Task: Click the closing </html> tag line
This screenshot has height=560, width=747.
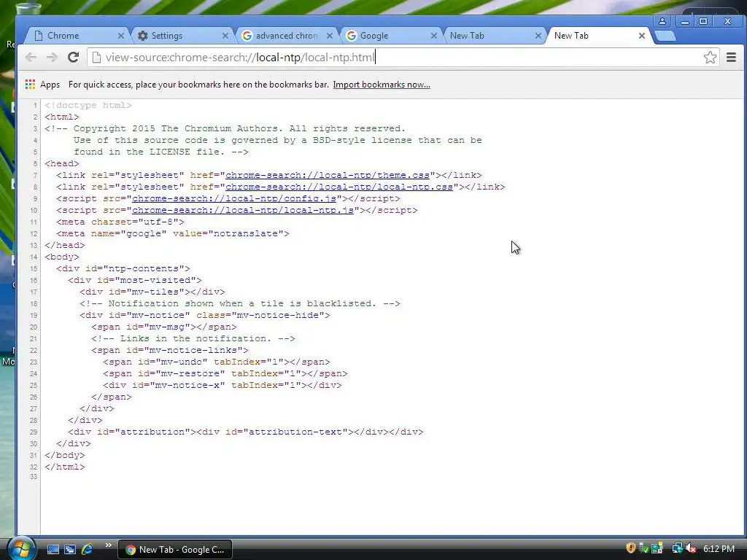Action: [65, 467]
